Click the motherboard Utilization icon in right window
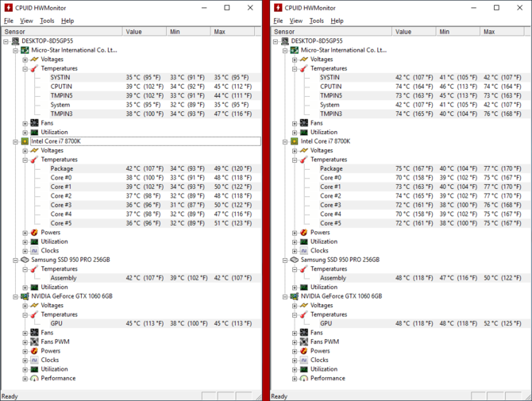This screenshot has width=532, height=401. click(303, 133)
